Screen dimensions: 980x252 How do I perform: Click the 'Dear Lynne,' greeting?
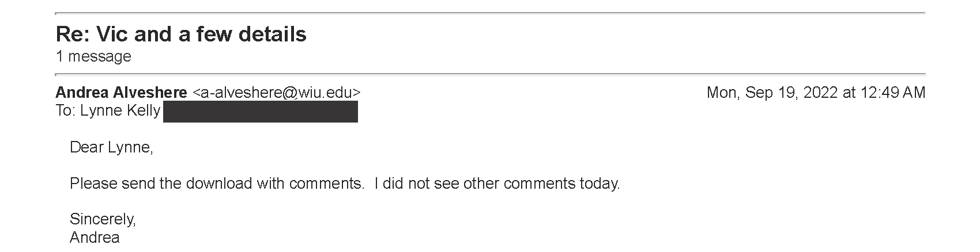[x=111, y=148]
